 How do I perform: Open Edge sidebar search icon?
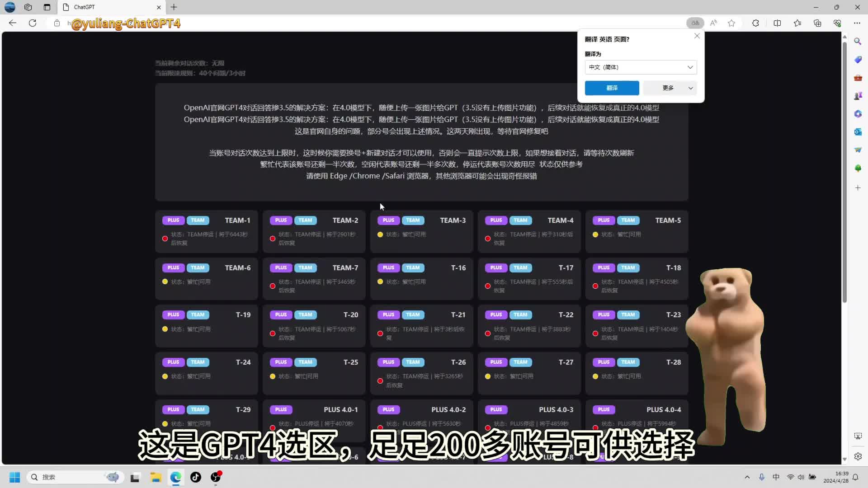858,42
